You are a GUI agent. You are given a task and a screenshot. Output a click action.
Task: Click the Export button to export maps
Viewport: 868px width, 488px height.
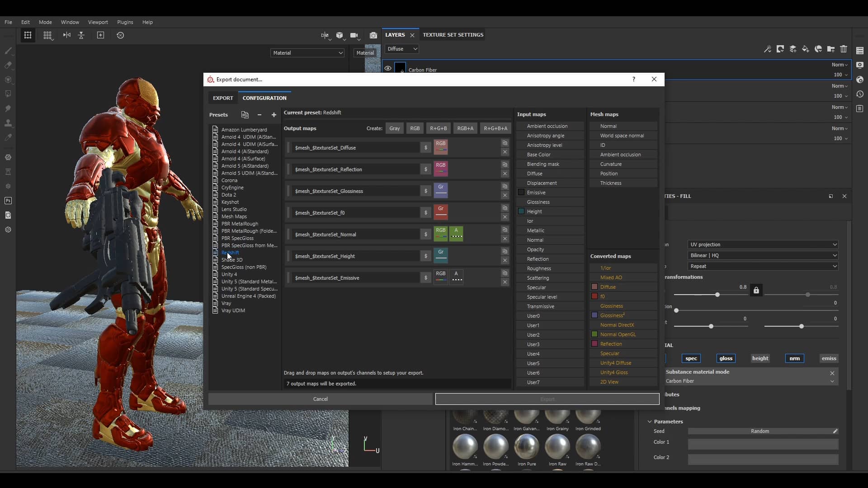[547, 399]
